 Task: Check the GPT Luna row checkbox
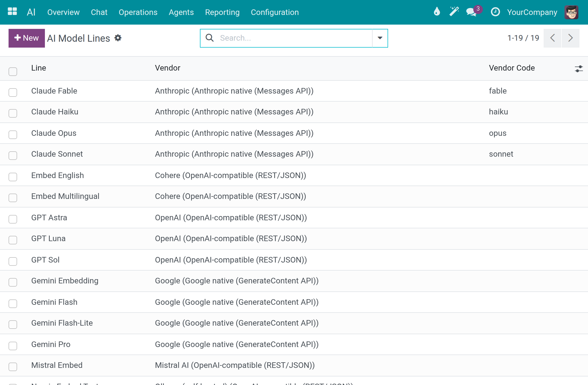click(x=13, y=240)
